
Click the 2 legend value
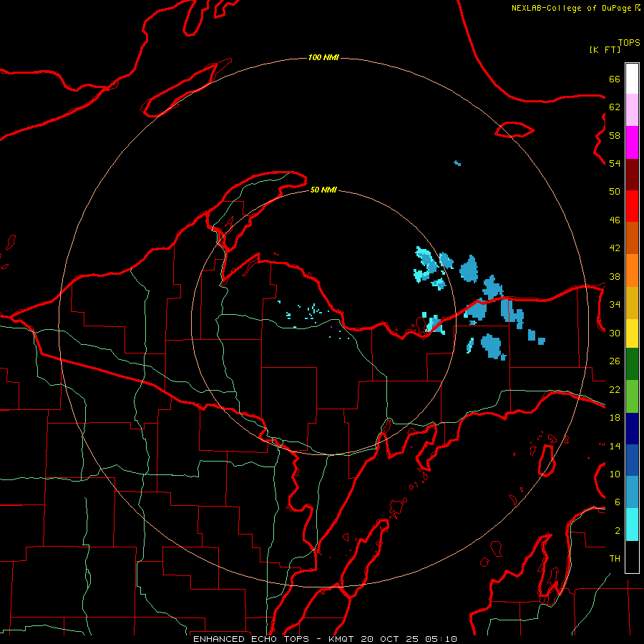(618, 531)
